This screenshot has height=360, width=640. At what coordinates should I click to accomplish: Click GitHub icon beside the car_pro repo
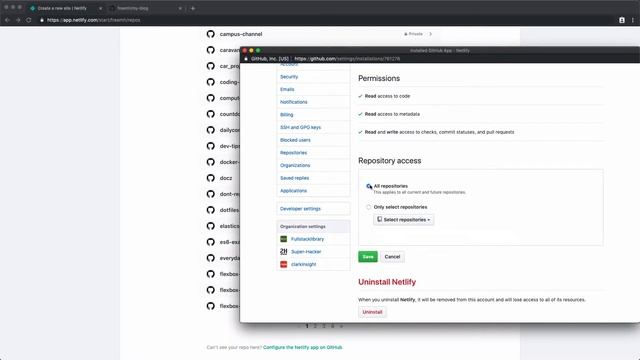(x=211, y=66)
